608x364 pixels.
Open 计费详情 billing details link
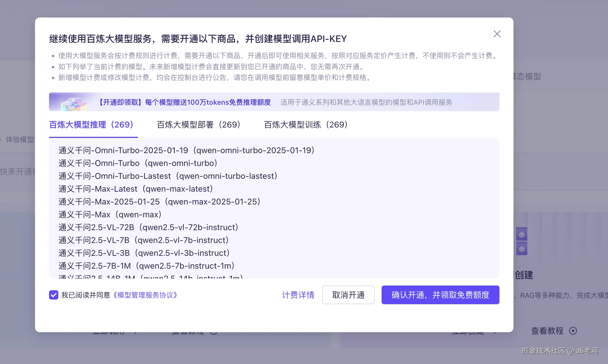(x=298, y=295)
